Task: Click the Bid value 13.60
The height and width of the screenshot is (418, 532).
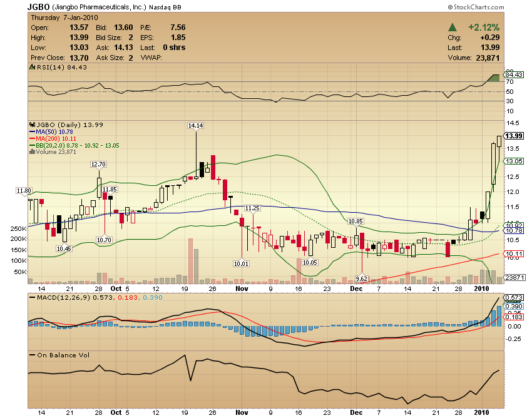Action: coord(123,28)
